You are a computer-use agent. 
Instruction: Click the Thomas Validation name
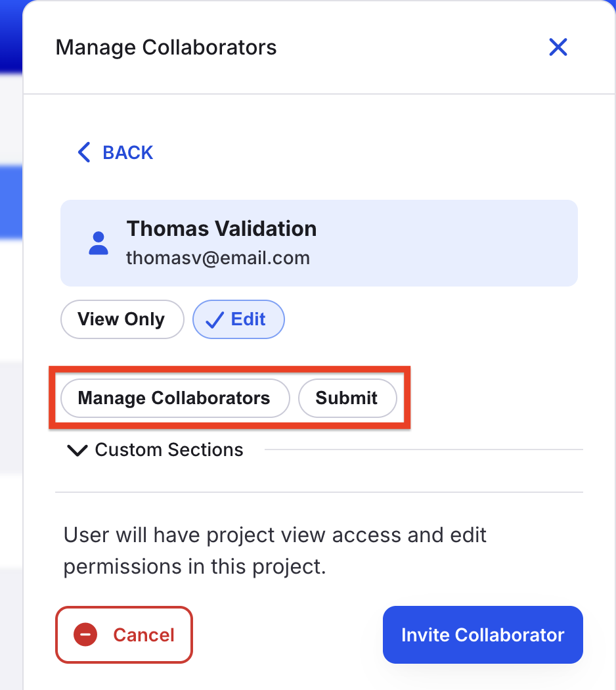pos(221,229)
